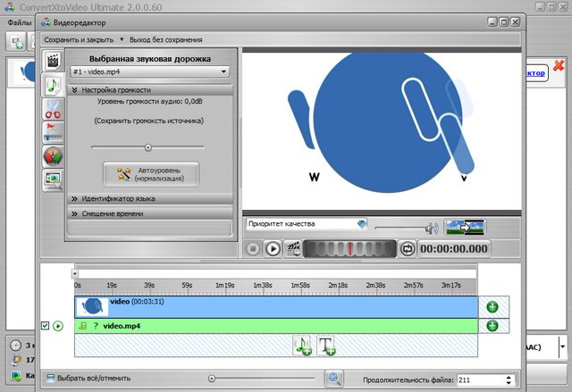
Task: Toggle the loop playback button
Action: [408, 248]
